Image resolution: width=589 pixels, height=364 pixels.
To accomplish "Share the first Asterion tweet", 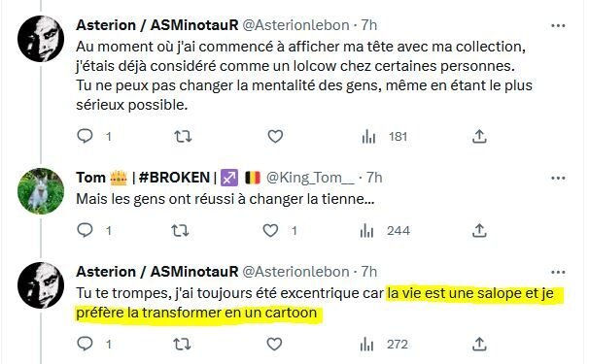I will coord(479,136).
